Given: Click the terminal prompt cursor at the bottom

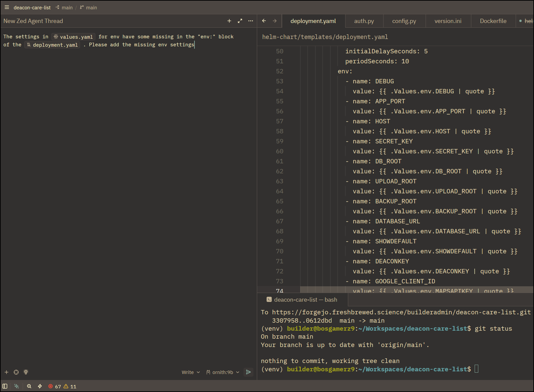Looking at the screenshot, I should [x=476, y=369].
